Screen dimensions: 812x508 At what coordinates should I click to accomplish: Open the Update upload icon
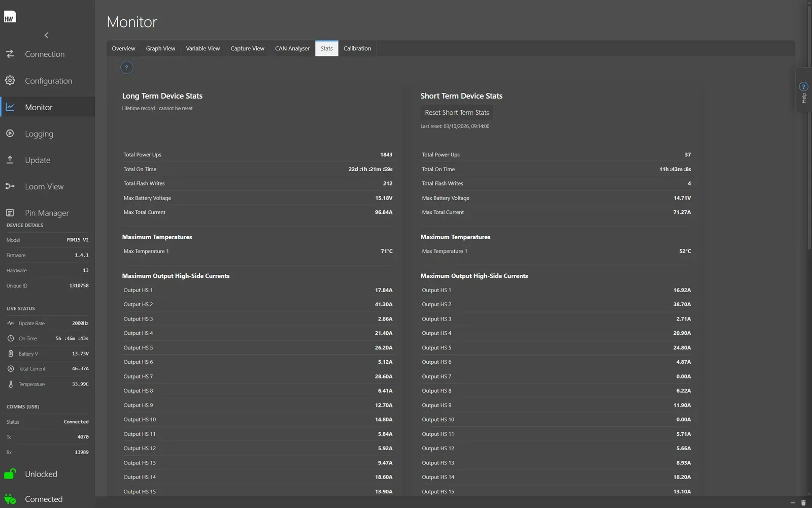10,160
